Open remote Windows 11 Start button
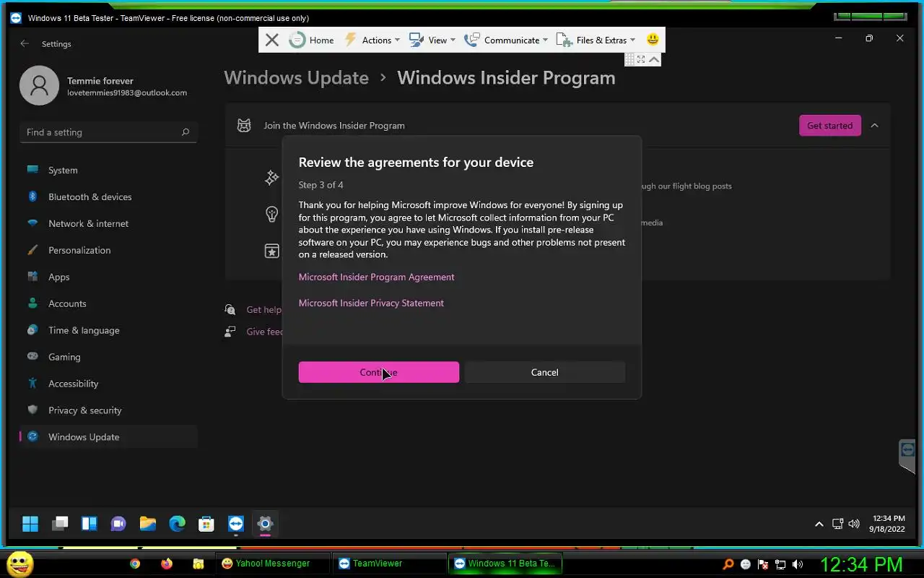The height and width of the screenshot is (578, 924). pyautogui.click(x=30, y=524)
